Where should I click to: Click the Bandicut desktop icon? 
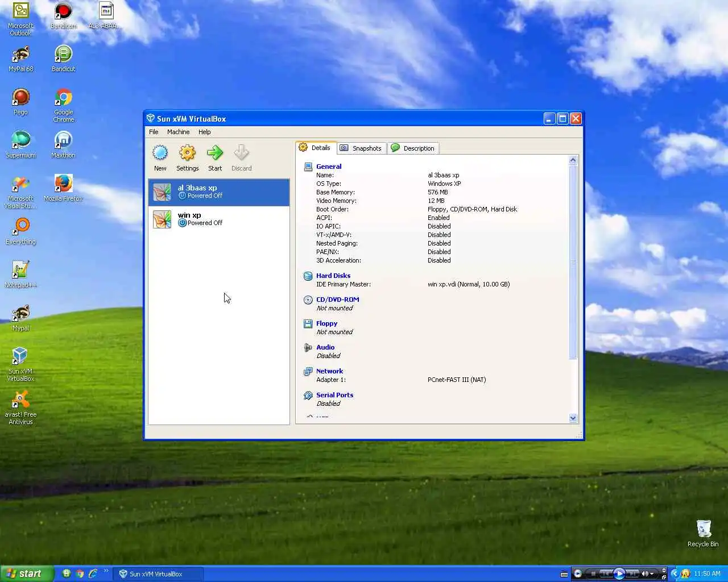point(63,59)
